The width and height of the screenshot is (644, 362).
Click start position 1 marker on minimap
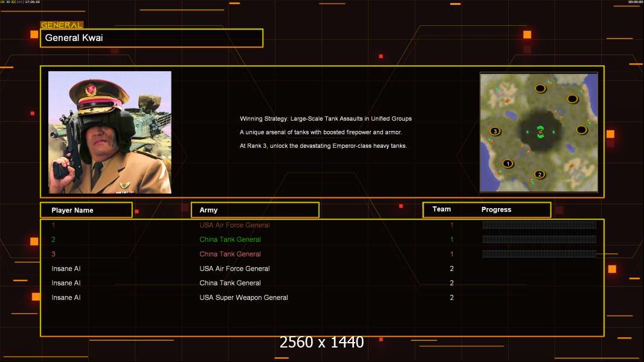pos(507,164)
